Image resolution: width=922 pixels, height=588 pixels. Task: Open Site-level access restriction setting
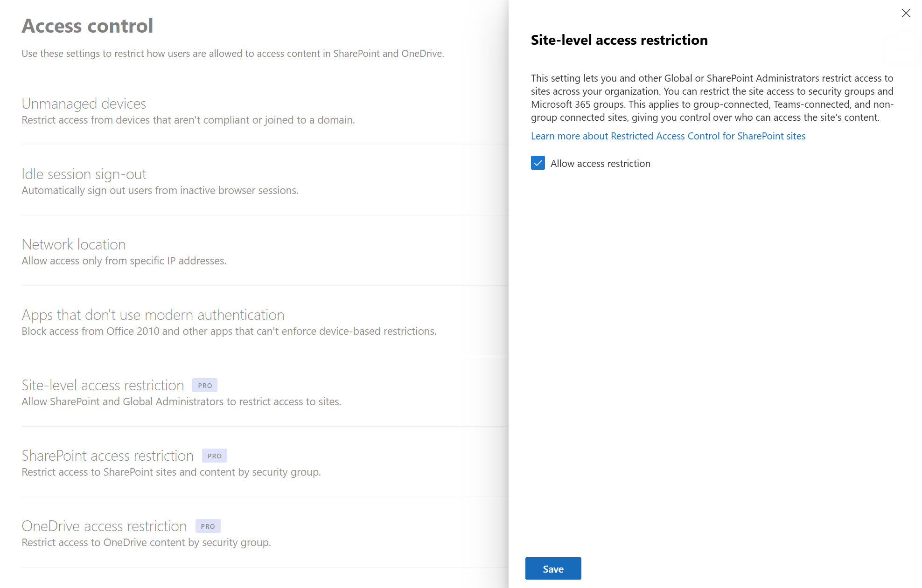(x=103, y=385)
